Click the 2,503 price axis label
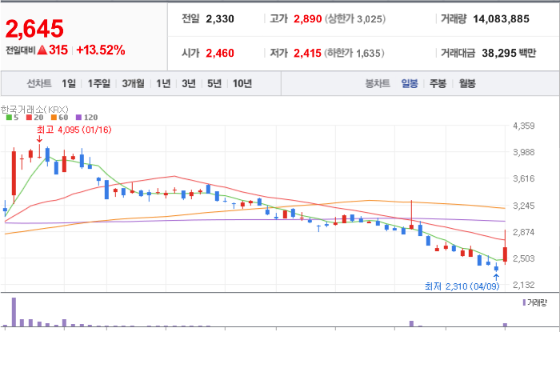This screenshot has height=392, width=560. pos(524,258)
